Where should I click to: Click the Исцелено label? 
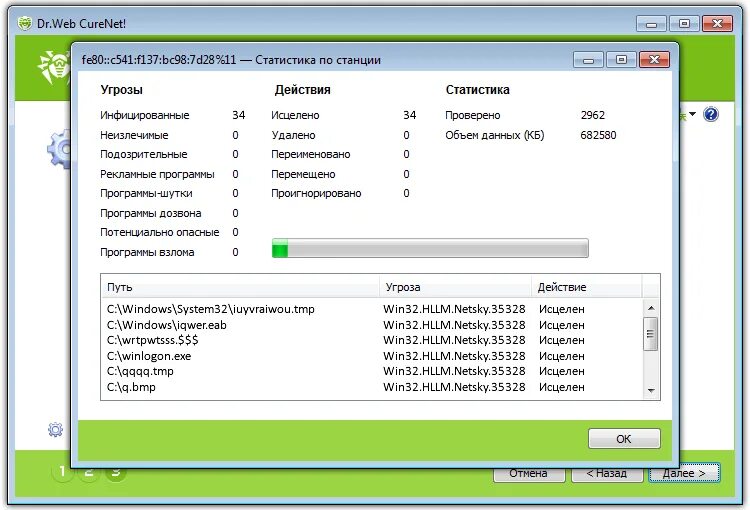(295, 115)
